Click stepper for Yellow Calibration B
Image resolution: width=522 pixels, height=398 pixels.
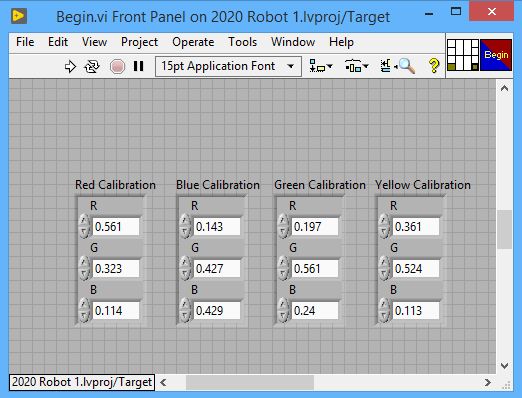coord(384,310)
